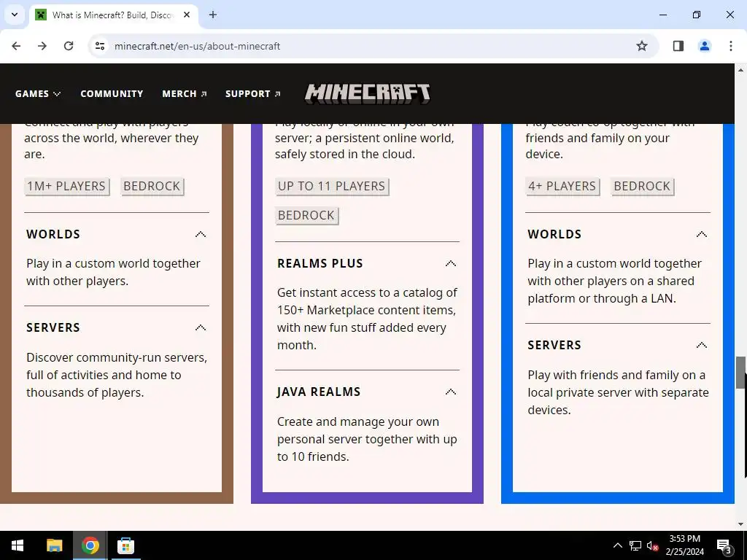Screen dimensions: 747x560
Task: Collapse SERVERS section in brown card
Action: coord(201,327)
